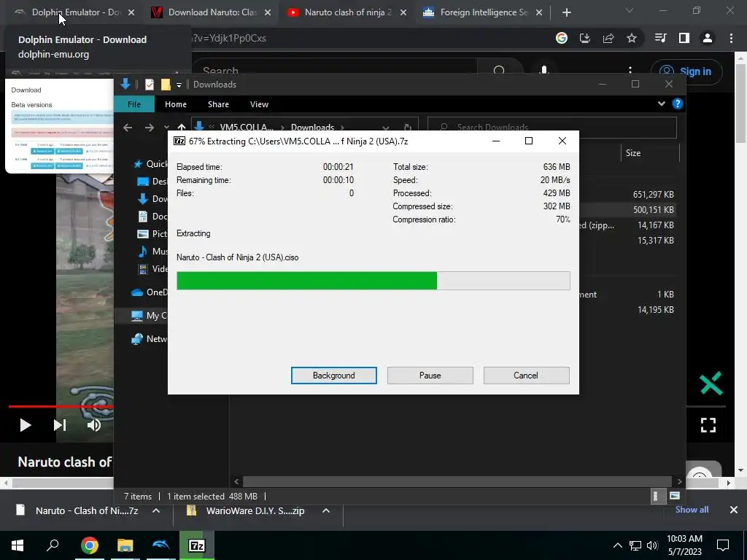This screenshot has width=747, height=560.
Task: Show hidden system tray icons
Action: pyautogui.click(x=617, y=545)
